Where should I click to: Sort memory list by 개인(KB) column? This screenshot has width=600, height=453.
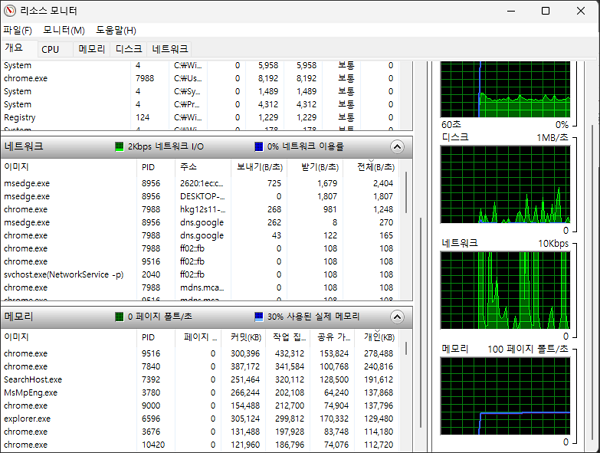(377, 337)
